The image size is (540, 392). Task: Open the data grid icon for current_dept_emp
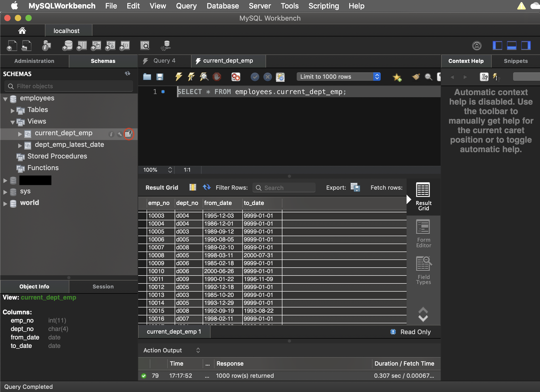(x=129, y=134)
